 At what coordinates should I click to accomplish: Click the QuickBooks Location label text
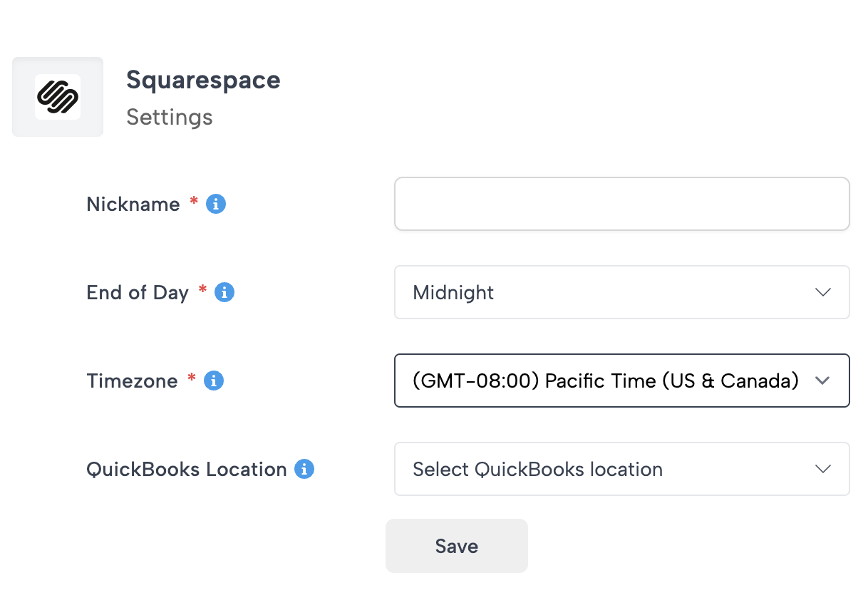tap(187, 470)
